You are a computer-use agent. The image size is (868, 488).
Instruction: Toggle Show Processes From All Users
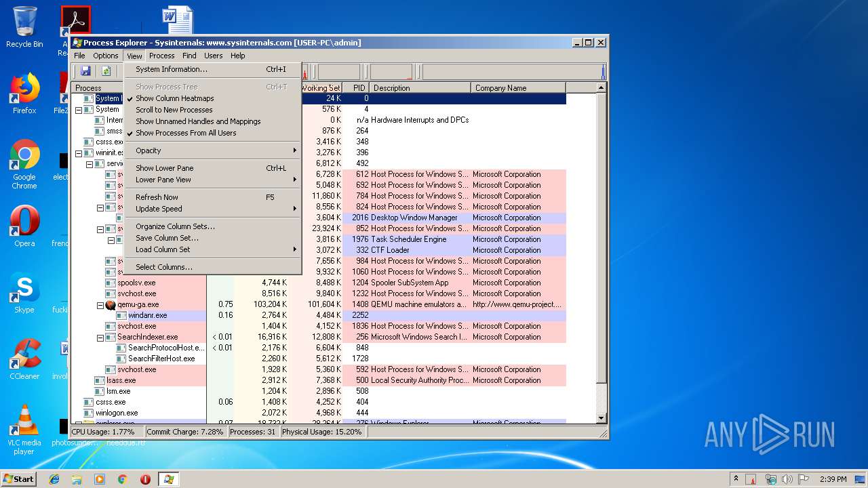point(212,133)
